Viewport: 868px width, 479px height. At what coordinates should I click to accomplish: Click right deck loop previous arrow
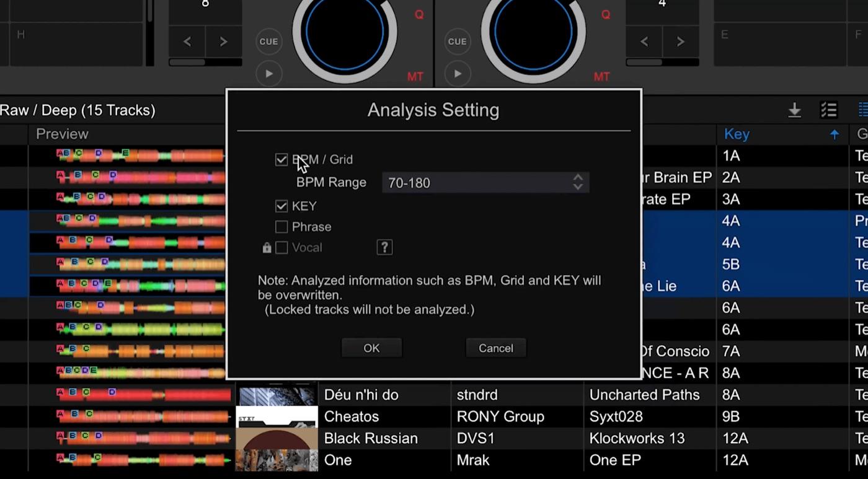pyautogui.click(x=644, y=42)
